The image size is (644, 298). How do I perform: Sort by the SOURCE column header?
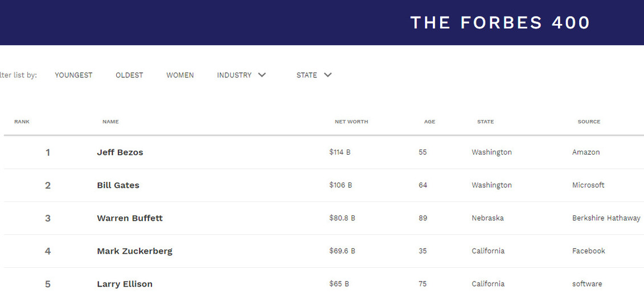(x=589, y=122)
